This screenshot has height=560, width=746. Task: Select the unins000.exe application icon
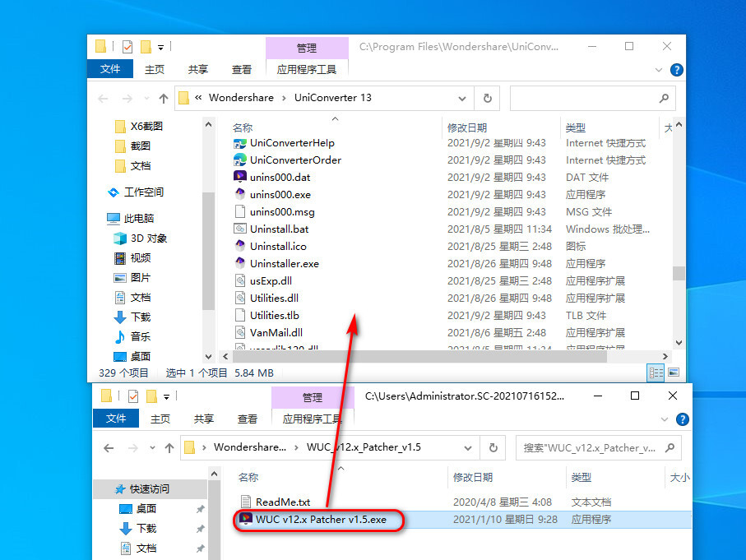click(x=240, y=194)
